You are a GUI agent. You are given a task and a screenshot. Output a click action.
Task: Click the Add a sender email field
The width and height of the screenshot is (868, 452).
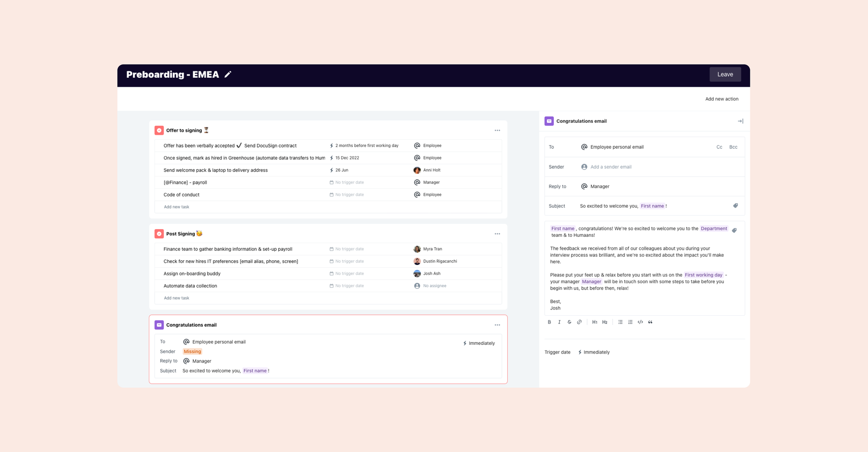pyautogui.click(x=611, y=167)
